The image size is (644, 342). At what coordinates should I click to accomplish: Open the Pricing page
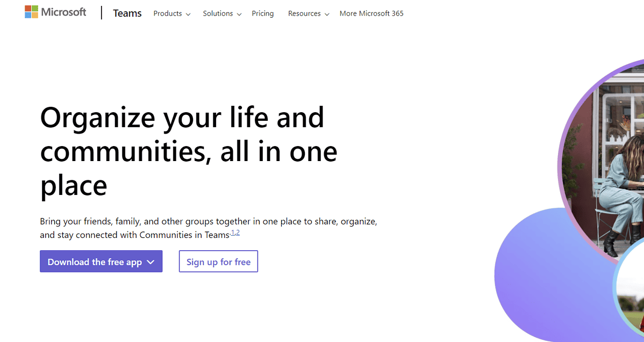[x=263, y=13]
